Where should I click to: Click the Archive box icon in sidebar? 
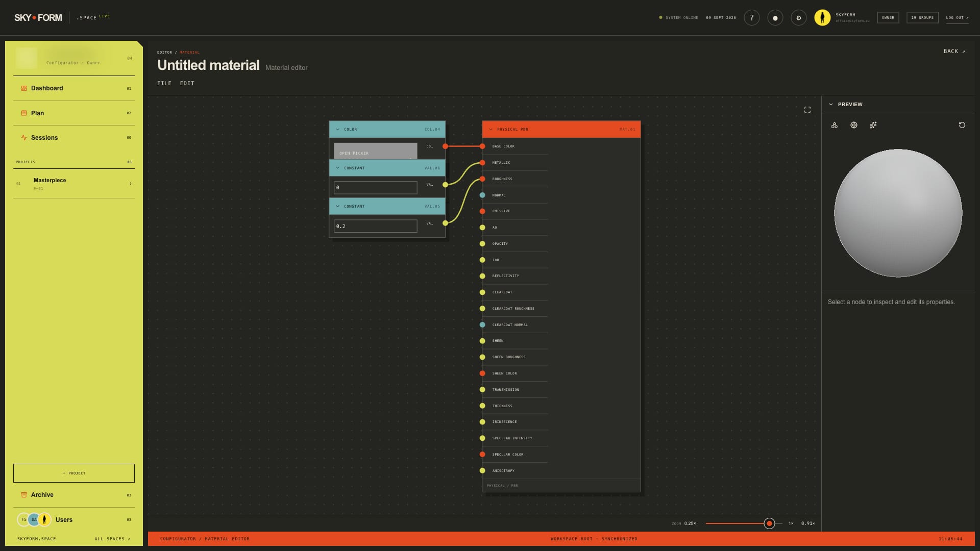(x=23, y=495)
